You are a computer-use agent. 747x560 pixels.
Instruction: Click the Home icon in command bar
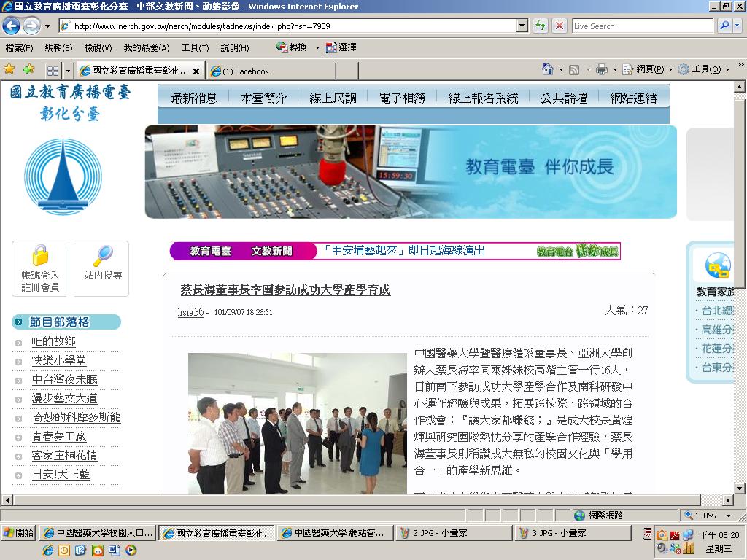tap(548, 69)
